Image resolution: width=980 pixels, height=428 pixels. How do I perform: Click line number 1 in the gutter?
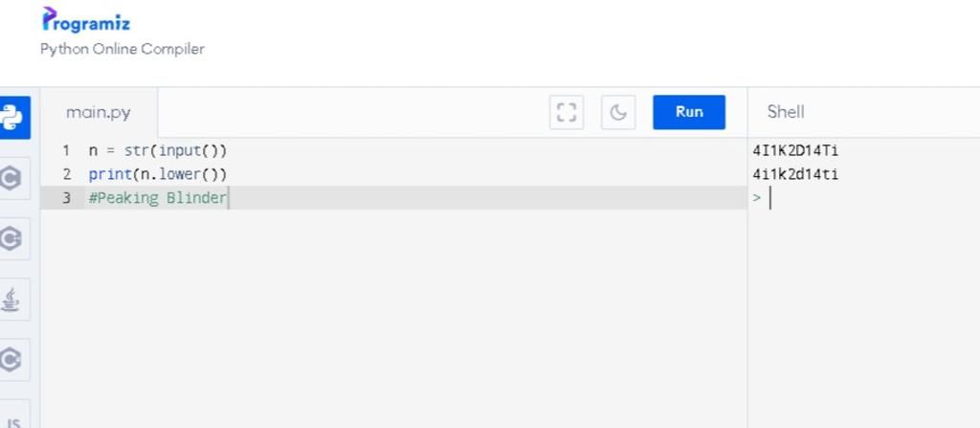[66, 150]
